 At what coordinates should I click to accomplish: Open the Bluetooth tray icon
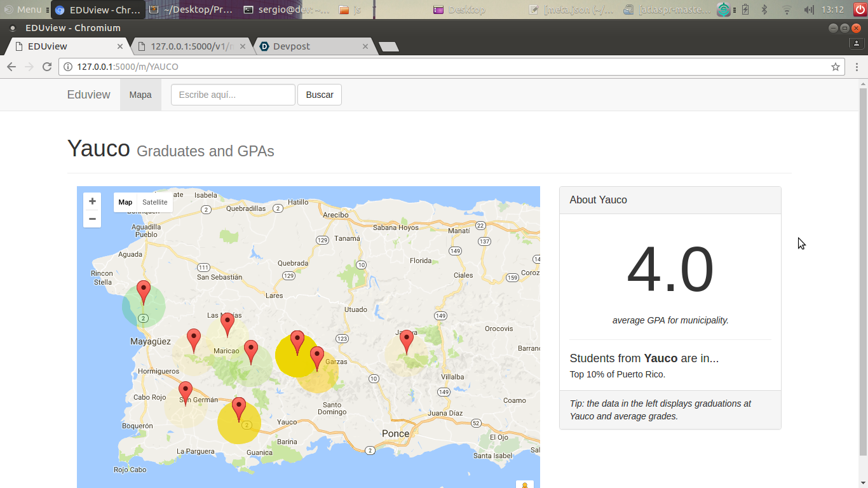(x=764, y=10)
